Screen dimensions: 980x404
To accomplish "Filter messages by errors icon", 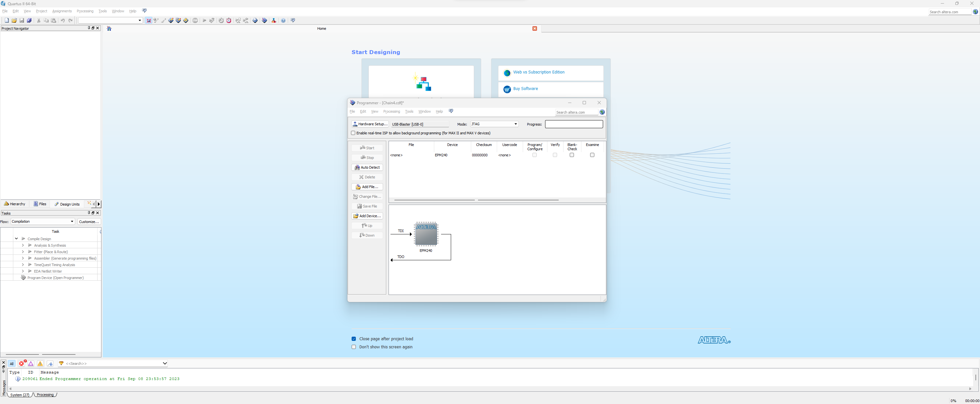I will [22, 363].
